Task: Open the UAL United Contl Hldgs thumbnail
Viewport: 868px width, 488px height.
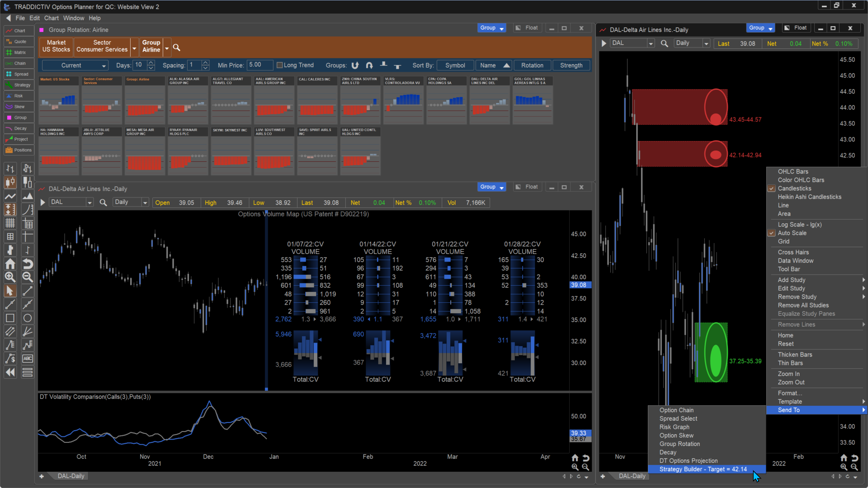Action: (360, 151)
